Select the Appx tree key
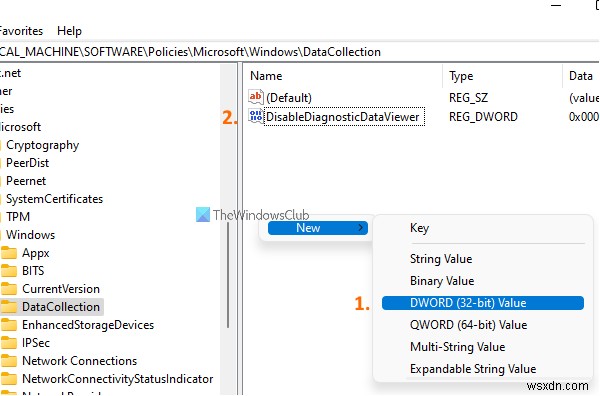 (x=36, y=253)
